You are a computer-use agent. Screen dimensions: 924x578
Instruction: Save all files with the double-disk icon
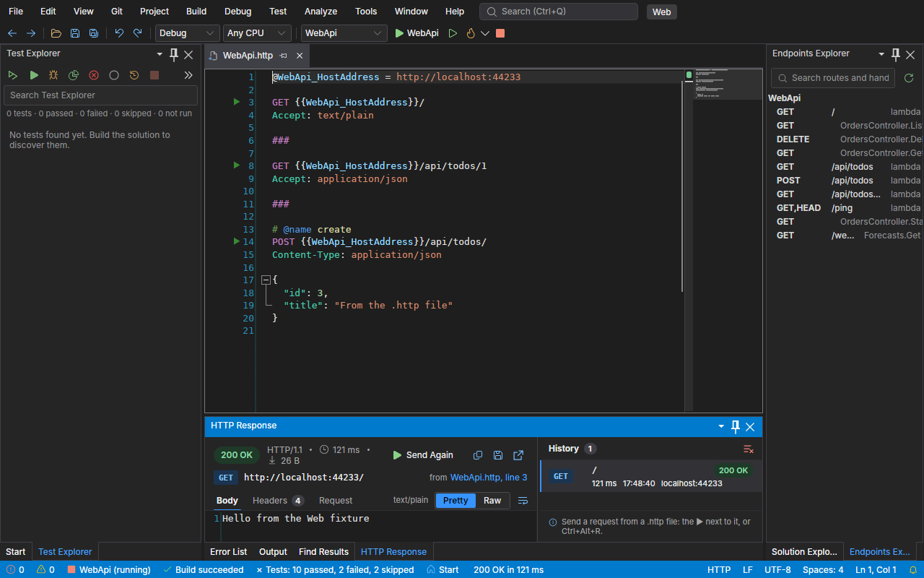coord(94,33)
